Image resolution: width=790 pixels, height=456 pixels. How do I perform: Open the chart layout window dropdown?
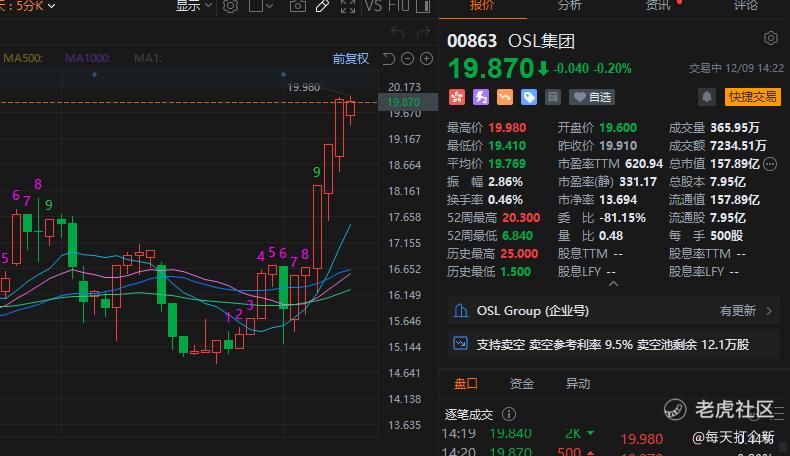pyautogui.click(x=261, y=6)
